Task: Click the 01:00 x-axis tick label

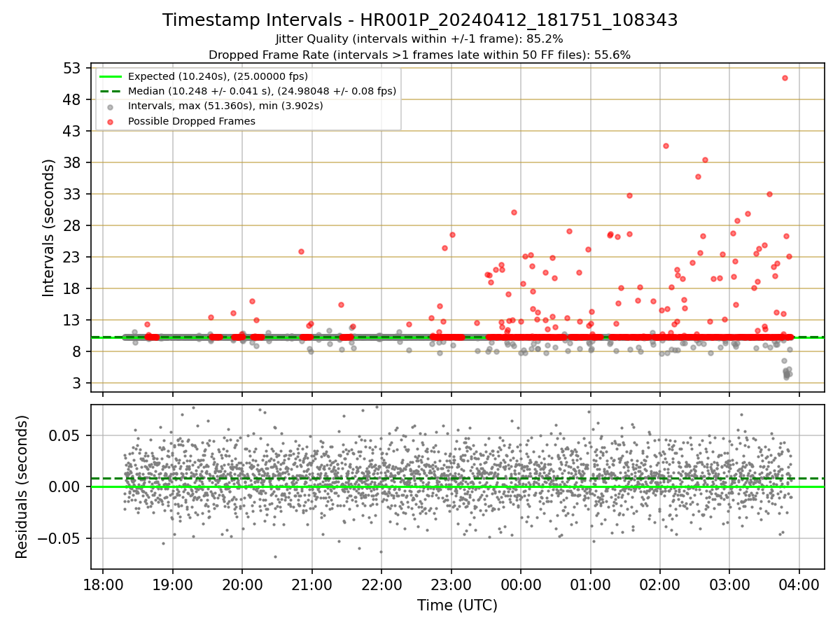Action: [590, 584]
